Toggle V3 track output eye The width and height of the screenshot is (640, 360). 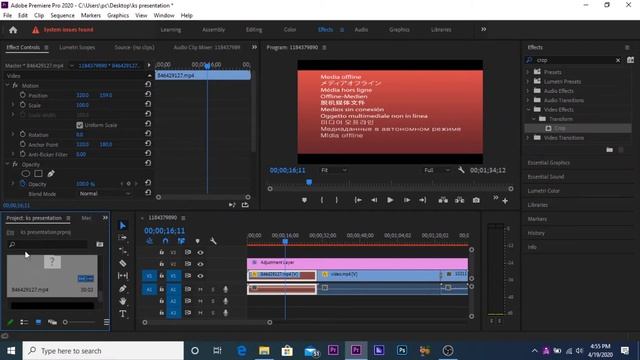(200, 252)
